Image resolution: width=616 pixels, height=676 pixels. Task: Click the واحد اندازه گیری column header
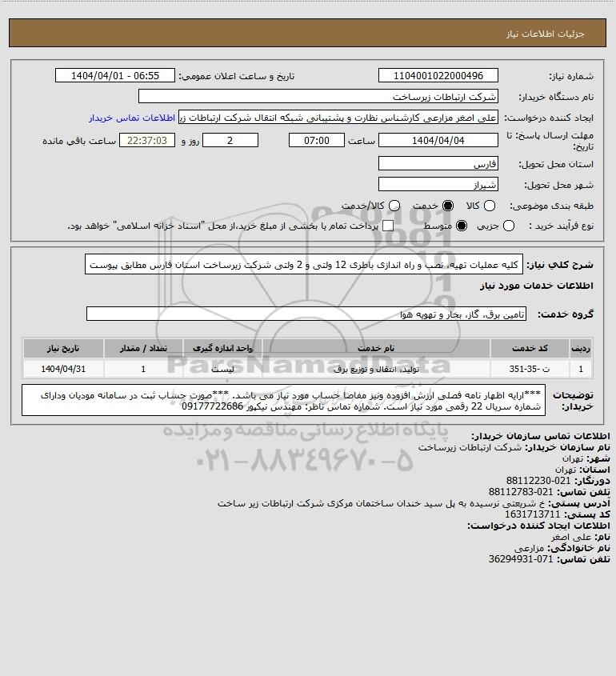[222, 348]
